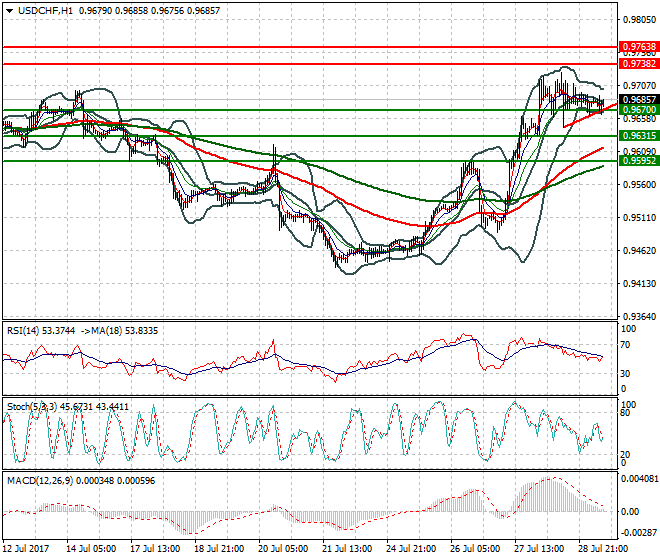660x560 pixels.
Task: Click the MACD scale value 0.004081
Action: coord(640,479)
